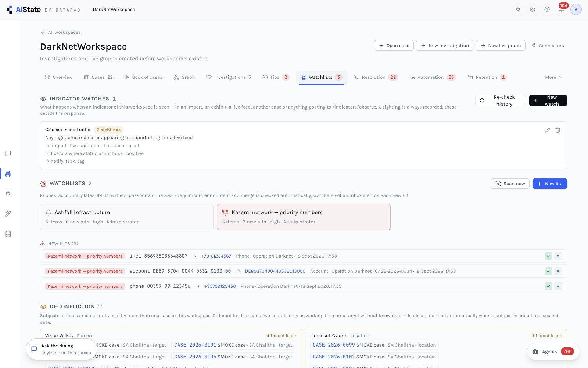Switch to the Overview tab
This screenshot has height=368, width=588.
coord(59,77)
